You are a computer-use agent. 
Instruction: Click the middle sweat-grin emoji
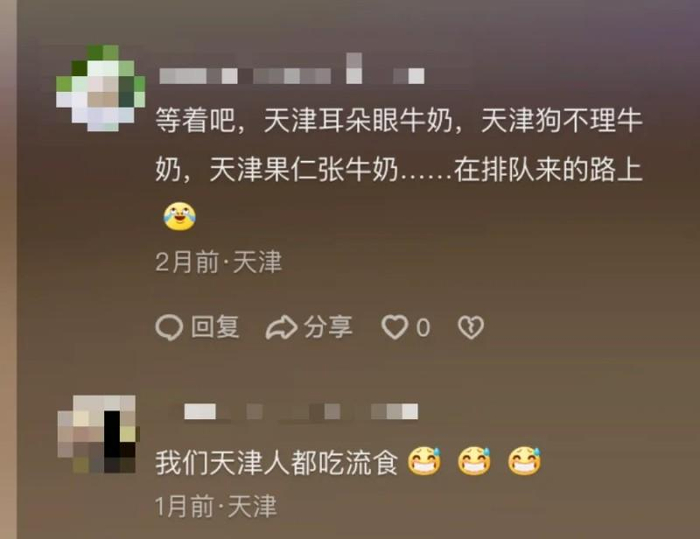pos(474,460)
